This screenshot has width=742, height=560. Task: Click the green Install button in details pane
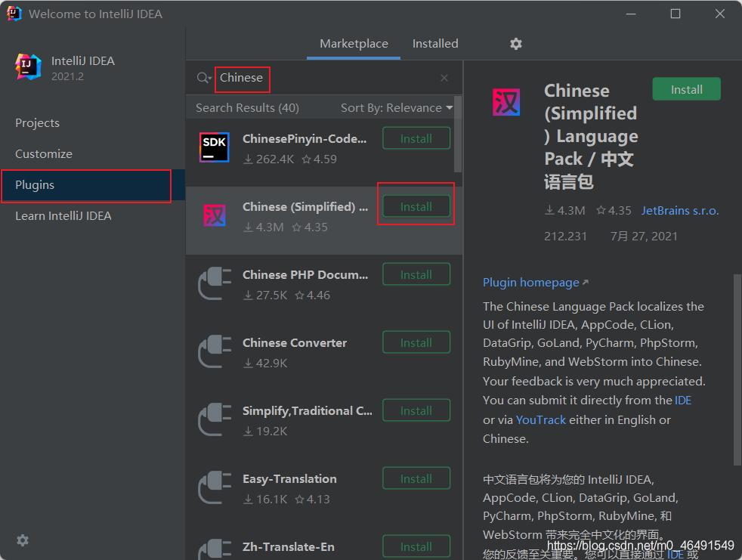686,89
